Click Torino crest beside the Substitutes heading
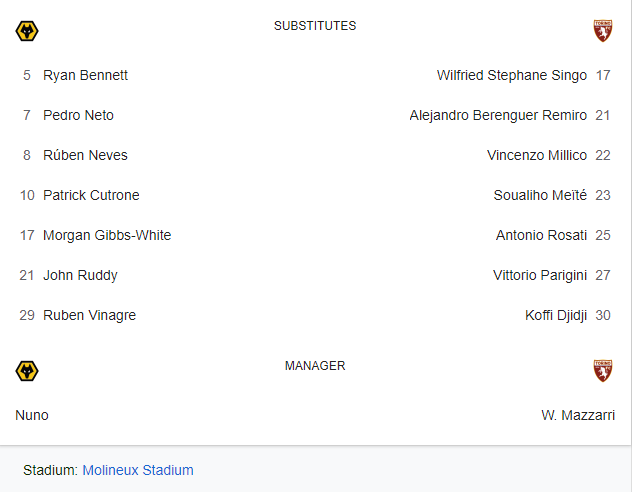 coord(602,31)
